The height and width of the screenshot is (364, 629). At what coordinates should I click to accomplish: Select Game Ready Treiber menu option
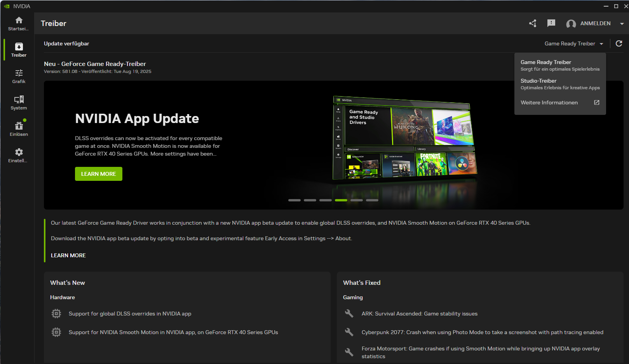[560, 65]
